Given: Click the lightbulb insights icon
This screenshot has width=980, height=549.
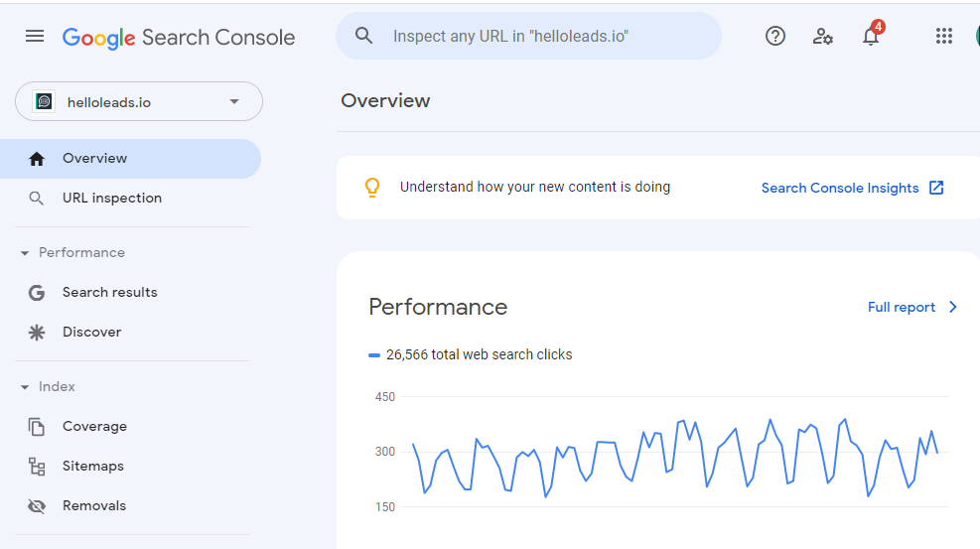Looking at the screenshot, I should [x=372, y=187].
